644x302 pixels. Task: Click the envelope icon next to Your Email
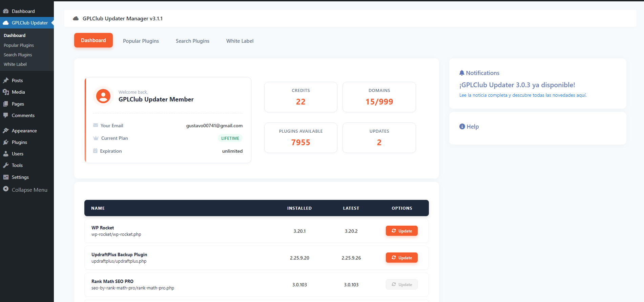96,125
